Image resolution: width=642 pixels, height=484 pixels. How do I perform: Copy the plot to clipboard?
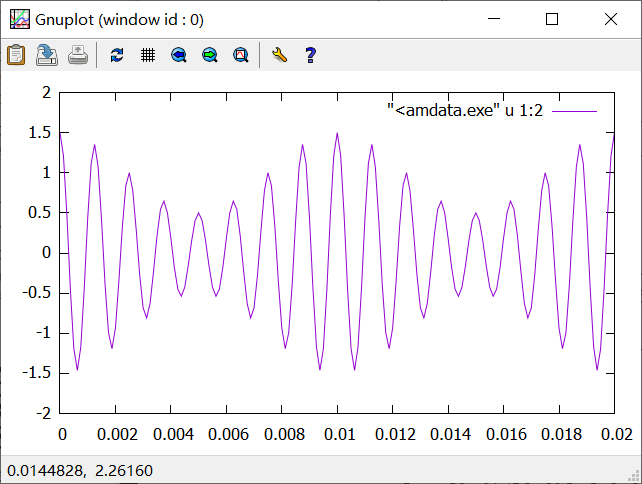coord(16,55)
